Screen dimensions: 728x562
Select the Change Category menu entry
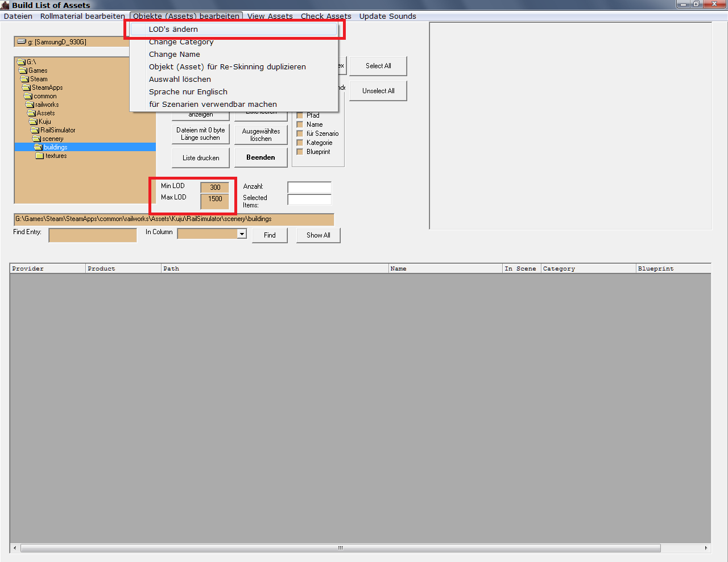pos(234,41)
